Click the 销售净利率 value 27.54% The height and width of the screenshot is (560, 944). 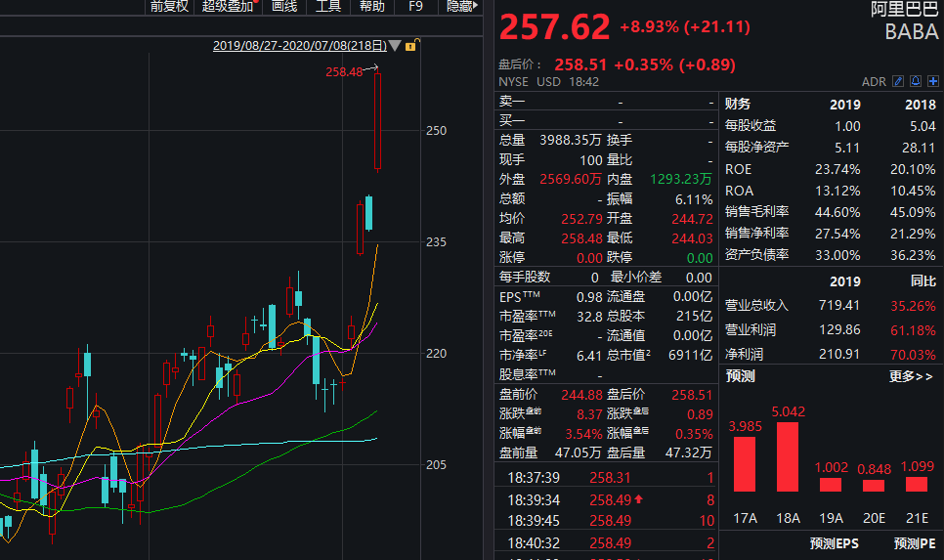pos(837,234)
